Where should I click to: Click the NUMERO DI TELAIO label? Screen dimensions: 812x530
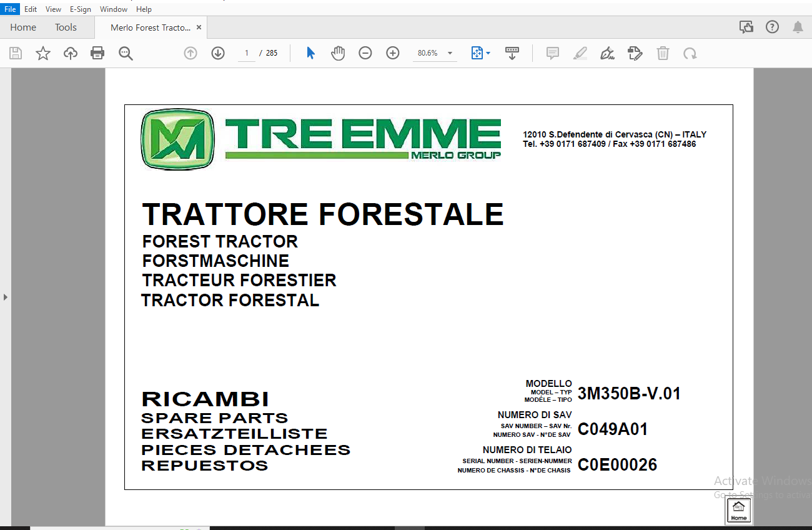click(527, 450)
